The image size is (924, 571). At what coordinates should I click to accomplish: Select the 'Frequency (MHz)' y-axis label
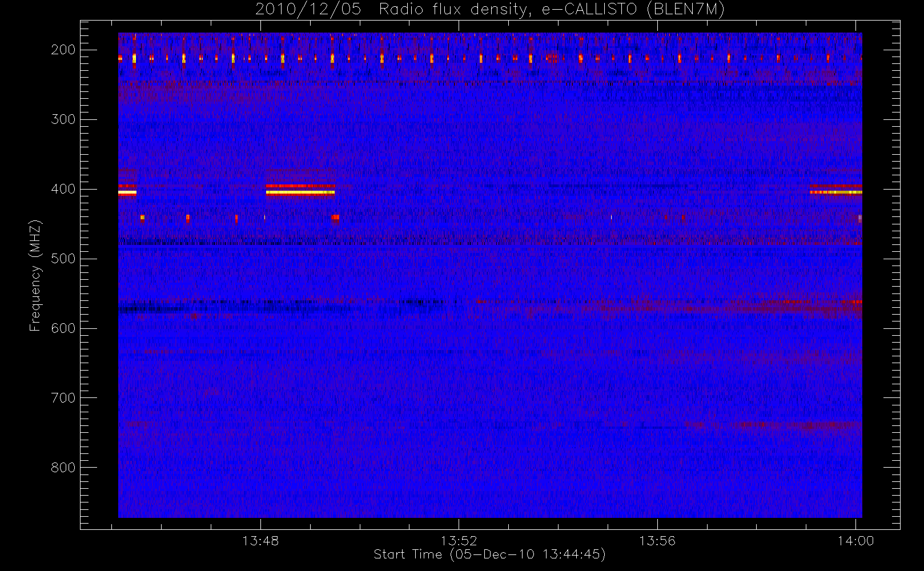(35, 275)
